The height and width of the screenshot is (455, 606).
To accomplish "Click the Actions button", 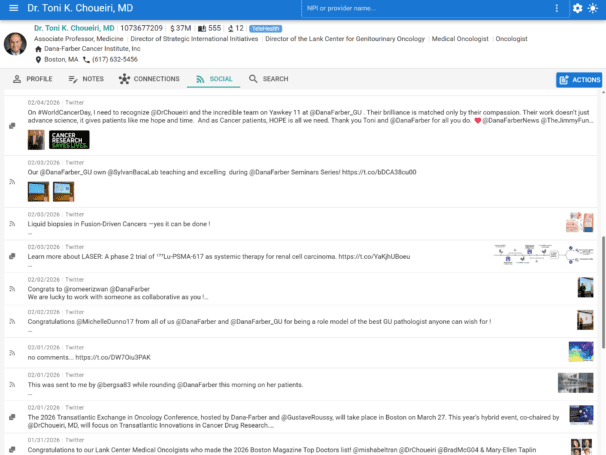I will (579, 80).
